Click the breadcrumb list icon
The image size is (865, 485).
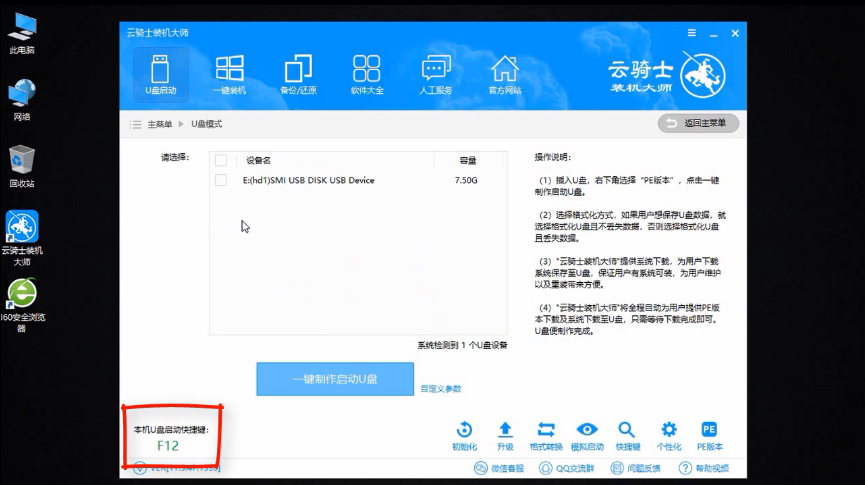point(135,124)
